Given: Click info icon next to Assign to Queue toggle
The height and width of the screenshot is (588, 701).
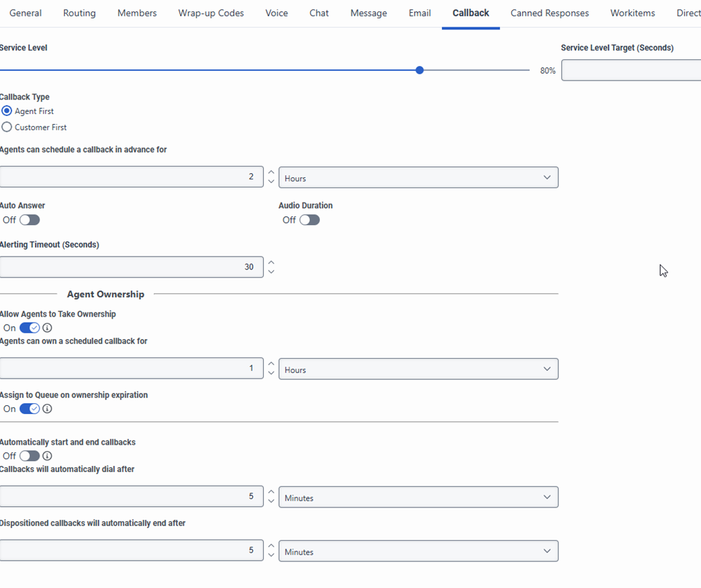Looking at the screenshot, I should click(47, 409).
